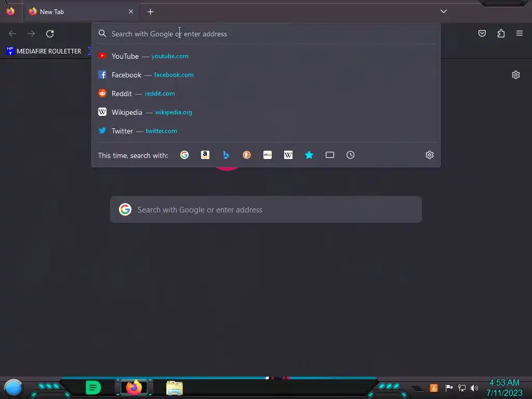Search this time with Wikipedia

point(288,155)
